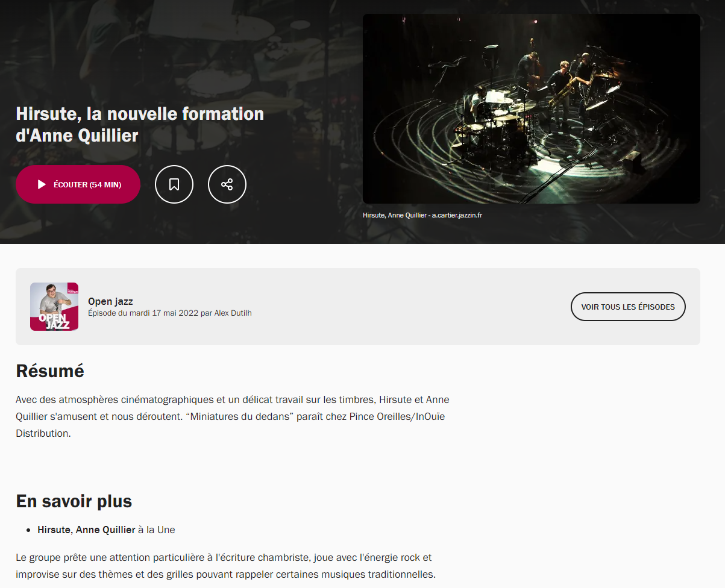Click the Résumé heading
725x588 pixels.
(x=50, y=371)
